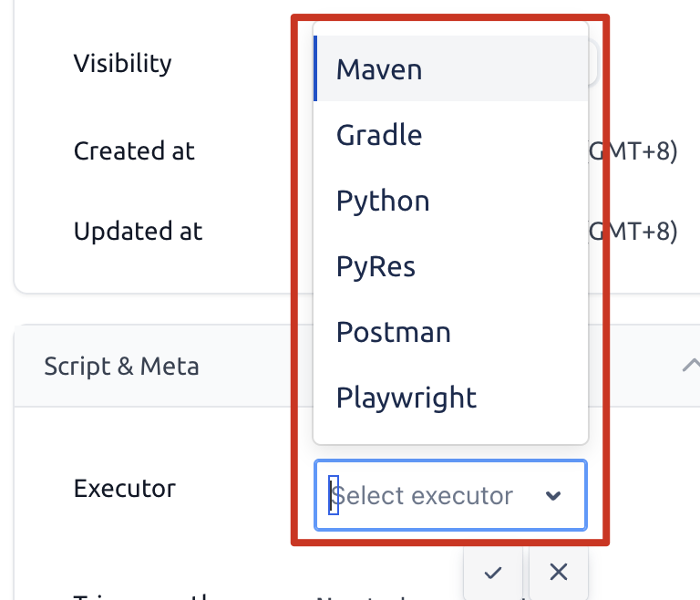Click the Created at label
The image size is (700, 600).
[134, 150]
